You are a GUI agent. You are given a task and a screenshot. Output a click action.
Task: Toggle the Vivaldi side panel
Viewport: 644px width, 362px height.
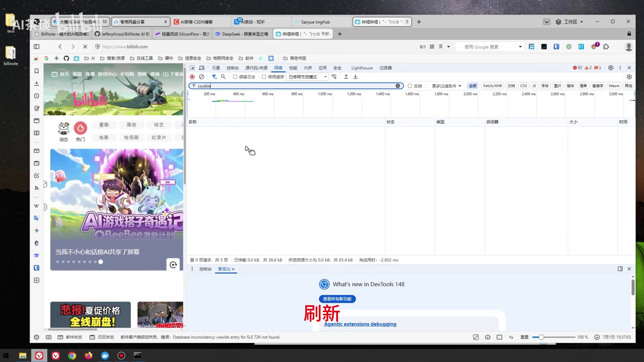click(x=37, y=47)
